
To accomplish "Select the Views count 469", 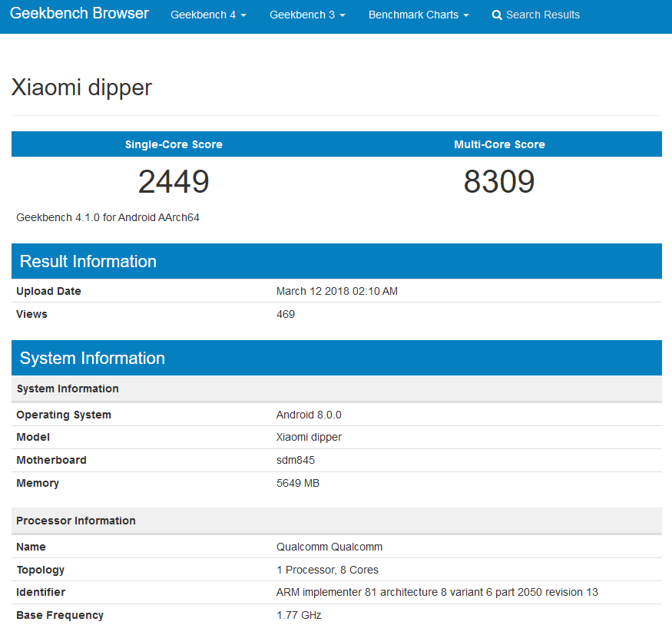I will pyautogui.click(x=286, y=315).
